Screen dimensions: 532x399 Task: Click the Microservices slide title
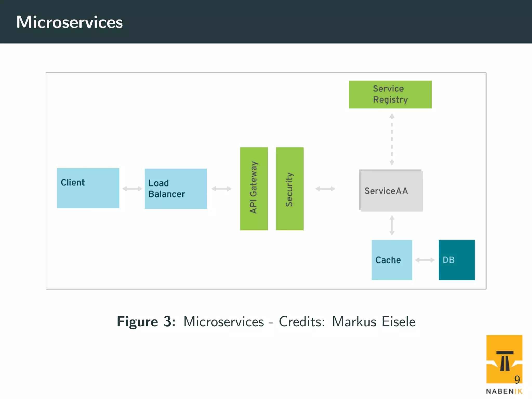[69, 22]
